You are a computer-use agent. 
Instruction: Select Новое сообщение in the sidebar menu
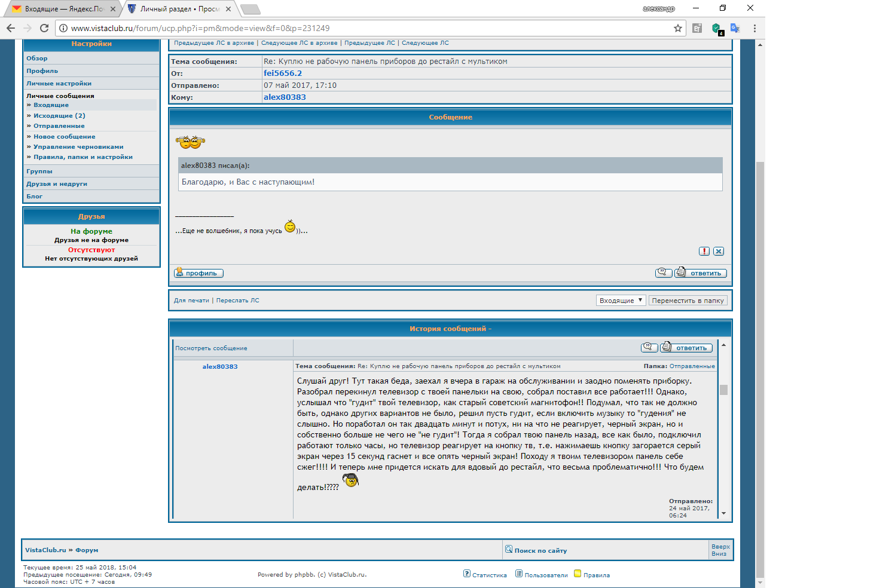coord(64,137)
